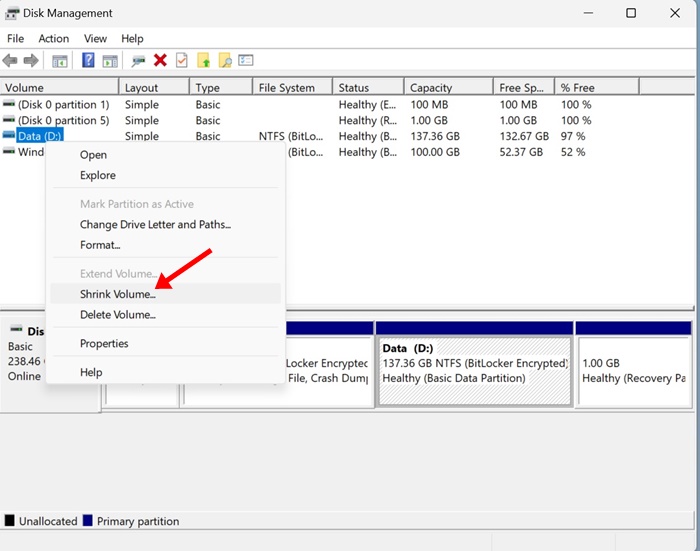Click the Primary partition legend label
Viewport: 700px width, 551px height.
click(x=138, y=521)
